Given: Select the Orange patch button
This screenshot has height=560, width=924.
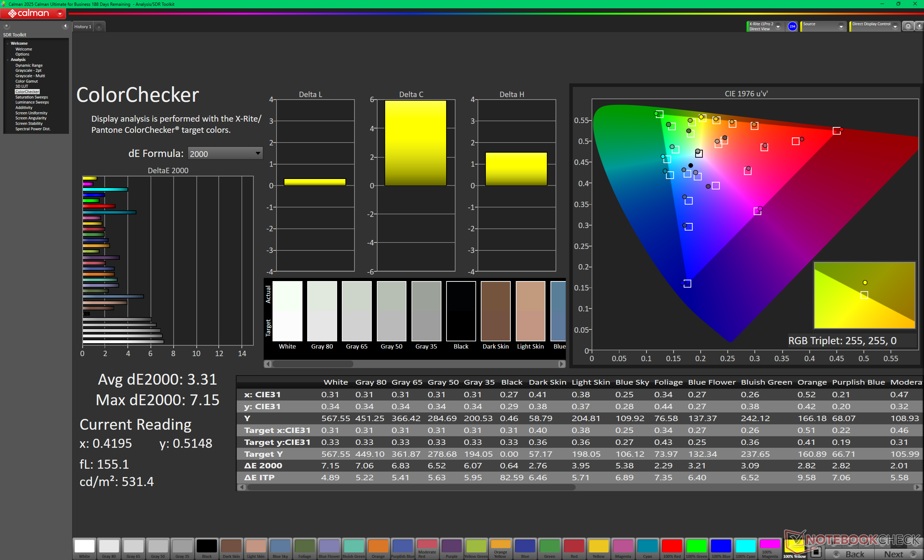Looking at the screenshot, I should [378, 548].
